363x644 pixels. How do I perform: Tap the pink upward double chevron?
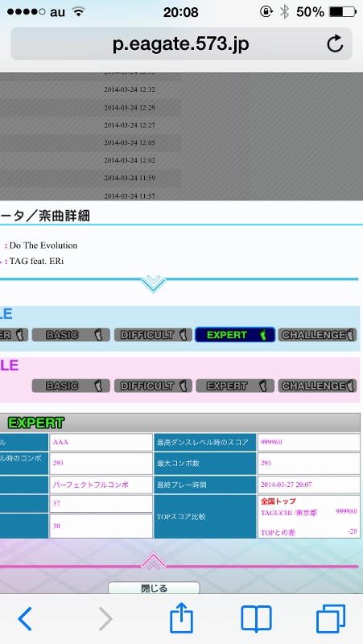pyautogui.click(x=153, y=561)
